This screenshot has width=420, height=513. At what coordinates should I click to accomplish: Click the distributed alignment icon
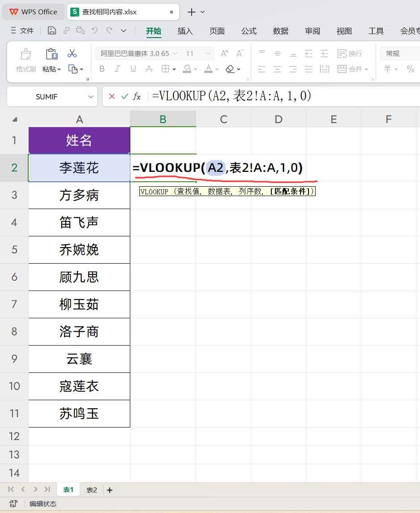coord(325,69)
